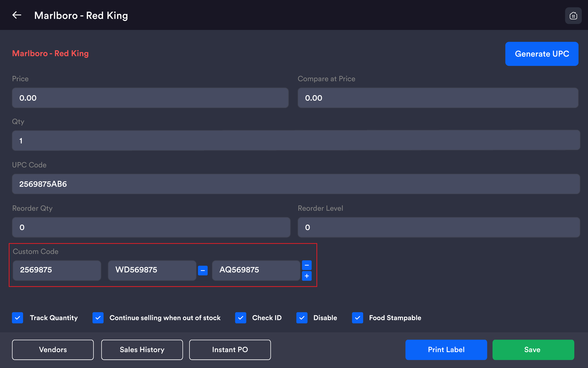Viewport: 588px width, 368px height.
Task: Save the product changes
Action: pos(533,350)
